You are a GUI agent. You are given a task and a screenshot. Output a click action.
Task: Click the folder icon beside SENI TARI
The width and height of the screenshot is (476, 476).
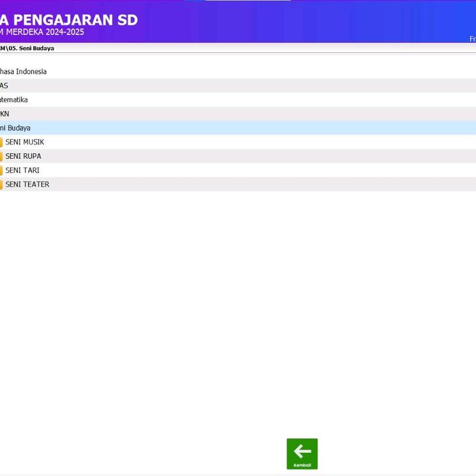click(x=1, y=170)
